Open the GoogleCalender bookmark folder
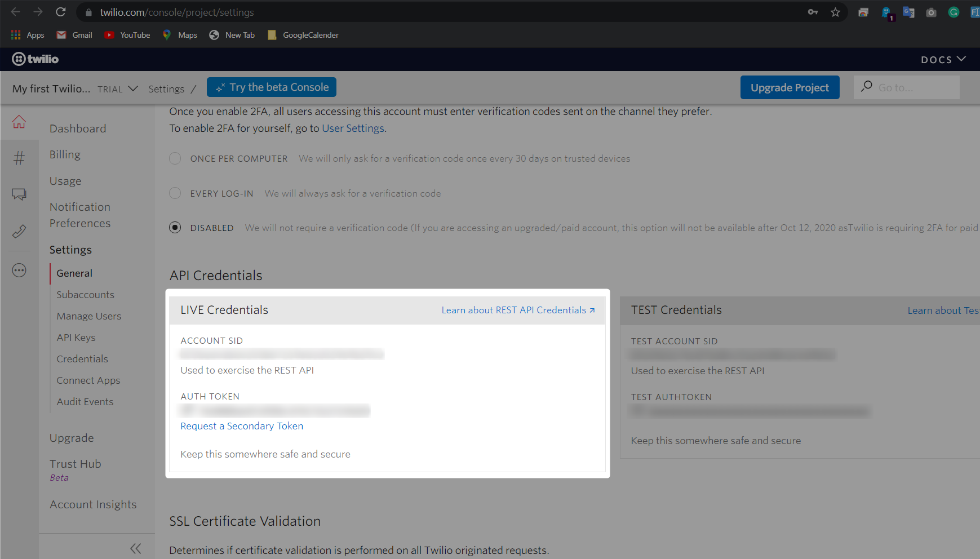Viewport: 980px width, 559px height. 303,35
